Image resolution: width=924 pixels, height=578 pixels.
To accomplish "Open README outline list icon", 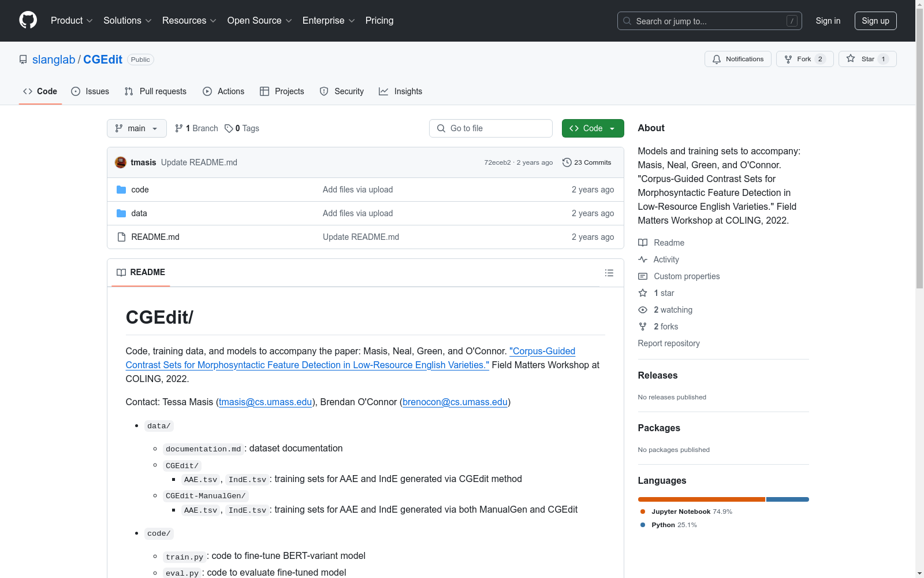I will point(609,273).
